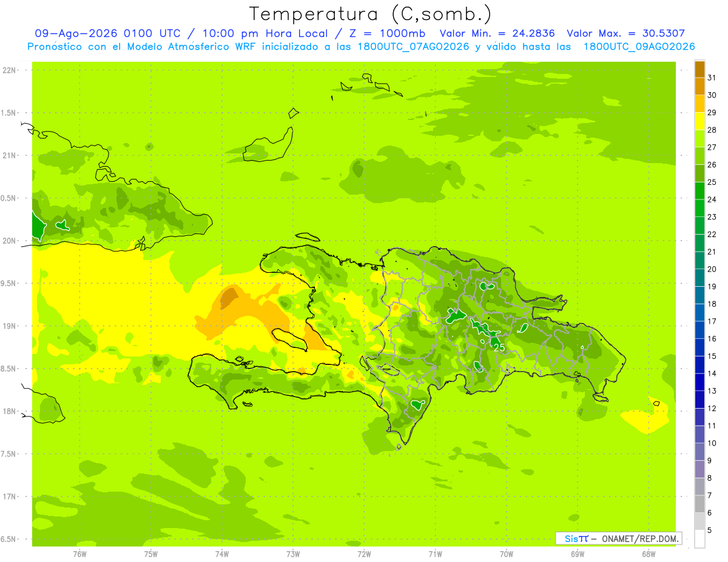Click the legend number "20"
Viewport: 728px width, 562px height.
tap(712, 269)
